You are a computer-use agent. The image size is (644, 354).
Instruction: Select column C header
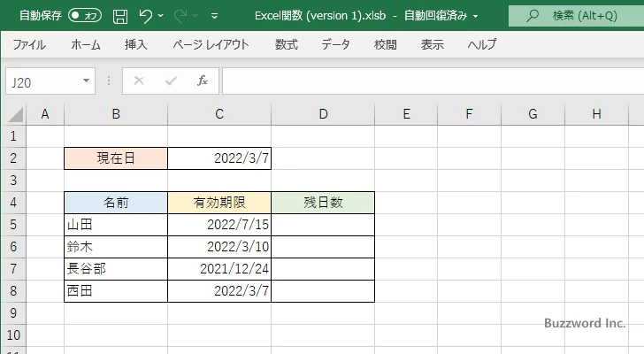219,114
